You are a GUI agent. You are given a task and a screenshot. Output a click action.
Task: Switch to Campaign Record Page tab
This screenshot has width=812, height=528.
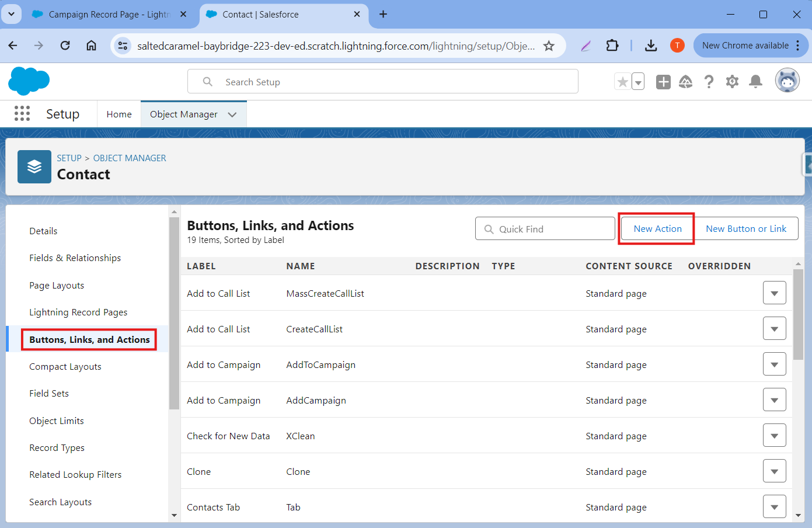(x=109, y=14)
